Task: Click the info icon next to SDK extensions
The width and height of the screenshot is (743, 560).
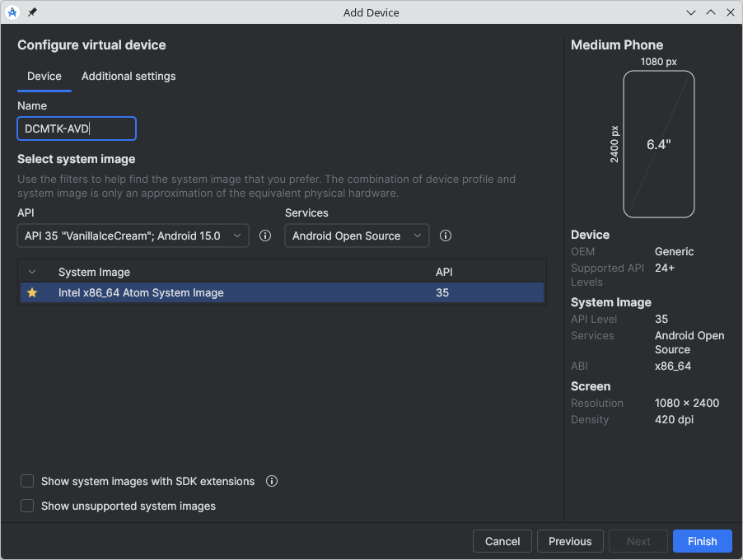Action: coord(272,481)
